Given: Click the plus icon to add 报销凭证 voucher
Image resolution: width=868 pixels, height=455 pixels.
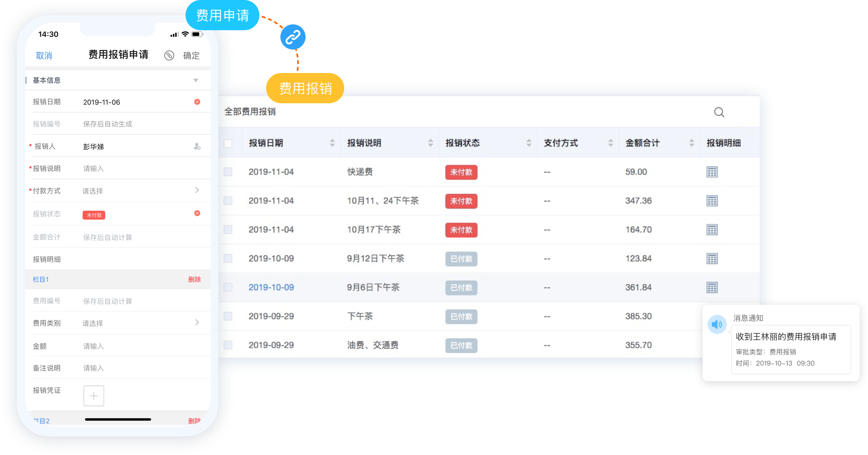Looking at the screenshot, I should [94, 395].
